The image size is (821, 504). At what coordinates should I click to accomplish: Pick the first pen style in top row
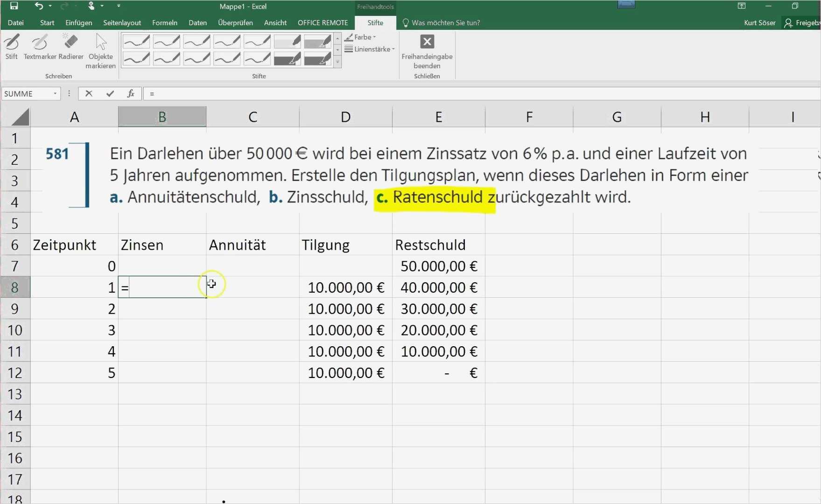point(136,42)
